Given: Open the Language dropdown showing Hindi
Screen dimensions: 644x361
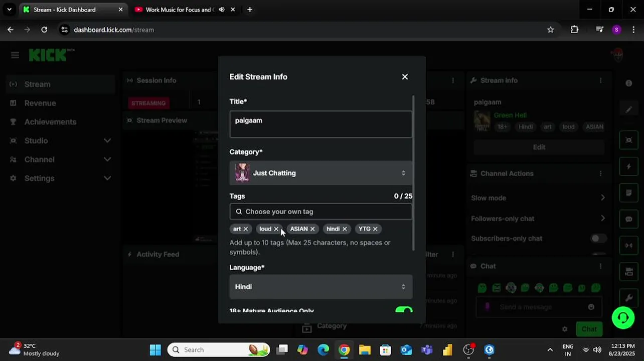Looking at the screenshot, I should coord(320,287).
